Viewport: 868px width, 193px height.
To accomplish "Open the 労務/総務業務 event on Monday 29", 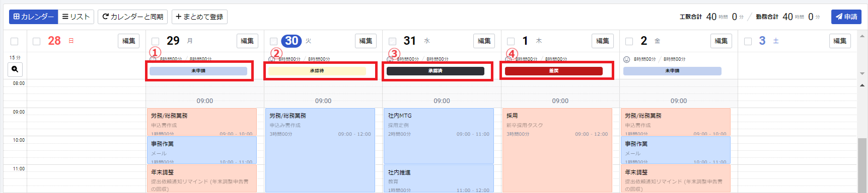I will (202, 122).
